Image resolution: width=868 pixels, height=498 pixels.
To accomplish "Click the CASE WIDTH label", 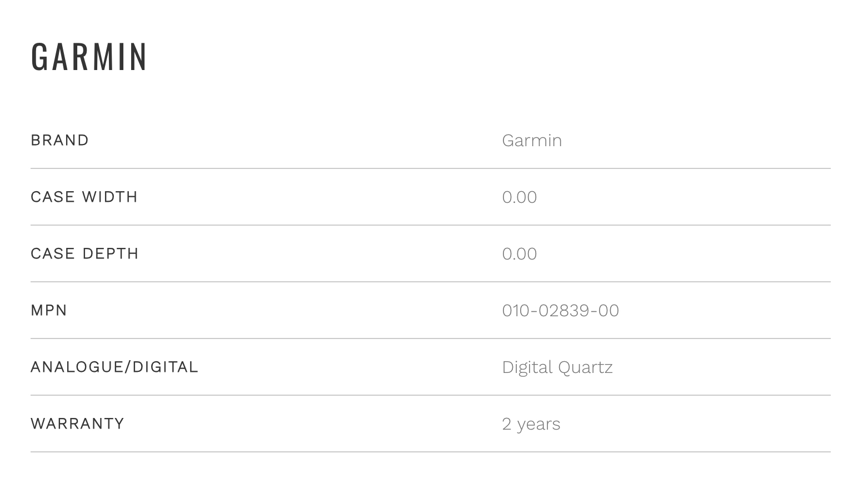I will pos(84,197).
